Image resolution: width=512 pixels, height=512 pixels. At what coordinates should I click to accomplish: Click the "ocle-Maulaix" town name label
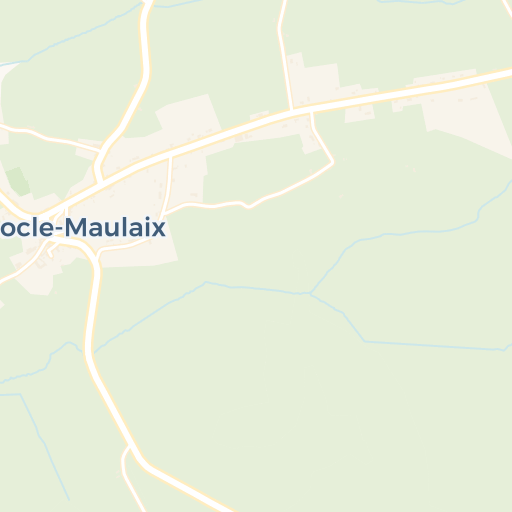point(82,228)
